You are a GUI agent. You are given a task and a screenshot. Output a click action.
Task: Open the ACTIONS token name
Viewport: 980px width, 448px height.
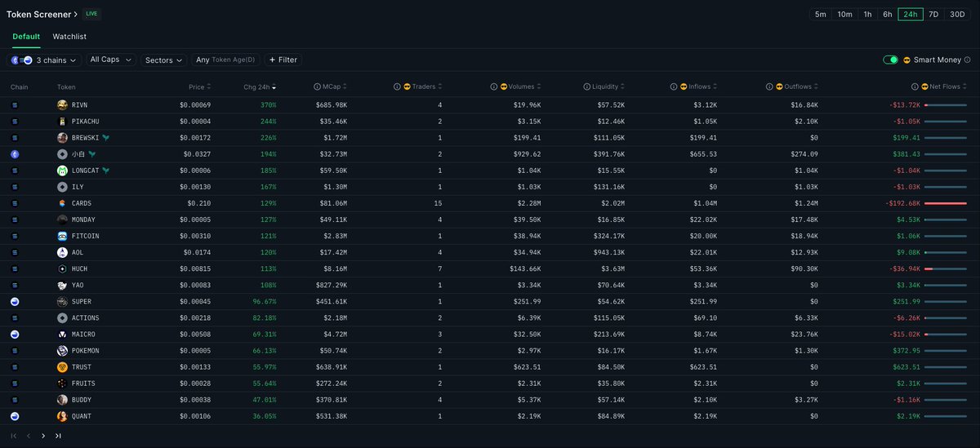point(86,318)
